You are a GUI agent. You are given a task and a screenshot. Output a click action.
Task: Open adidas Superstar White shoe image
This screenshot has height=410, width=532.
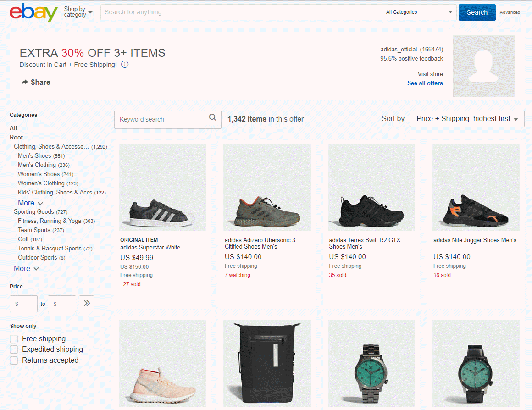(x=162, y=187)
